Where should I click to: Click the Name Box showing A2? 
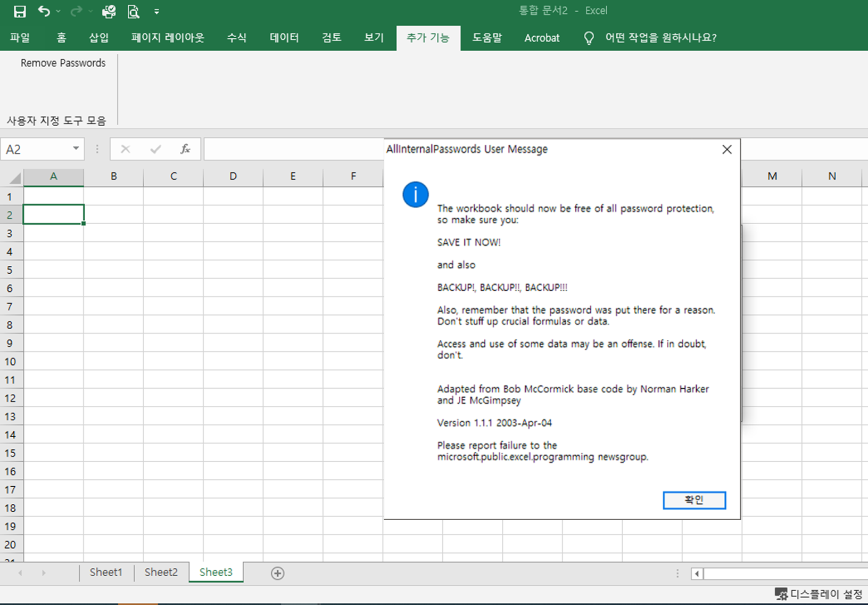pos(35,150)
